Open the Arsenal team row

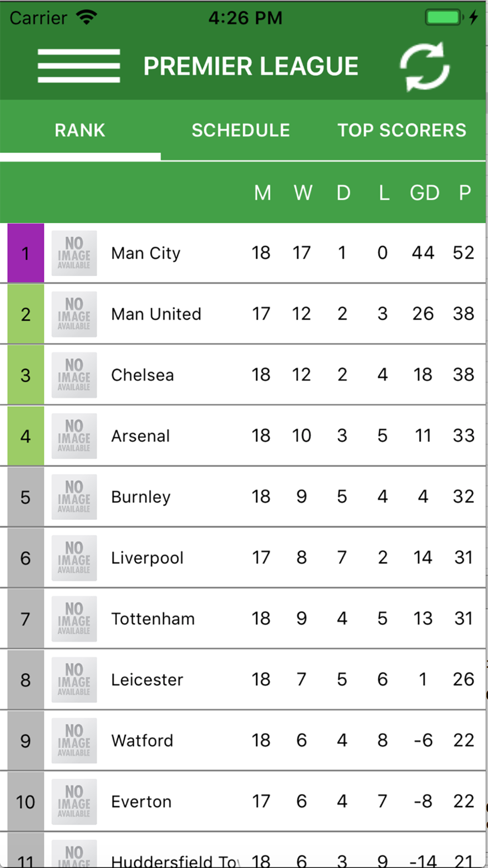point(243,436)
